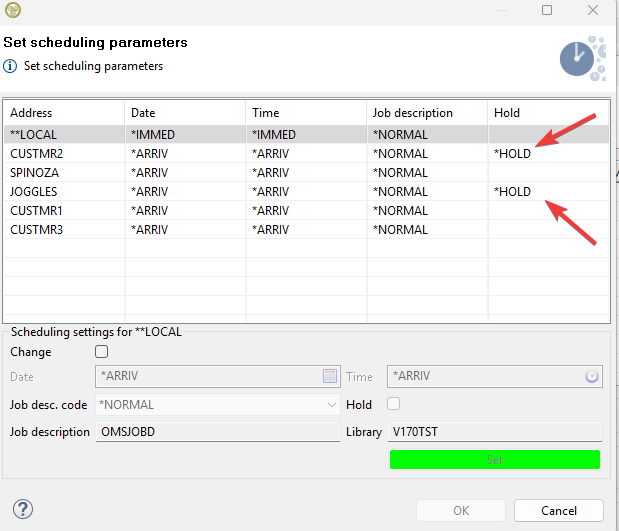This screenshot has height=531, width=619.
Task: Click the Job description field OMSJOBD
Action: (218, 432)
